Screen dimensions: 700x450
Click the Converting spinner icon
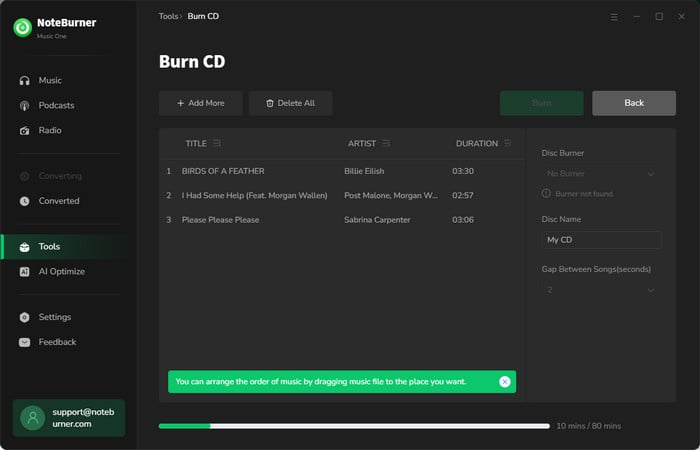pos(25,176)
